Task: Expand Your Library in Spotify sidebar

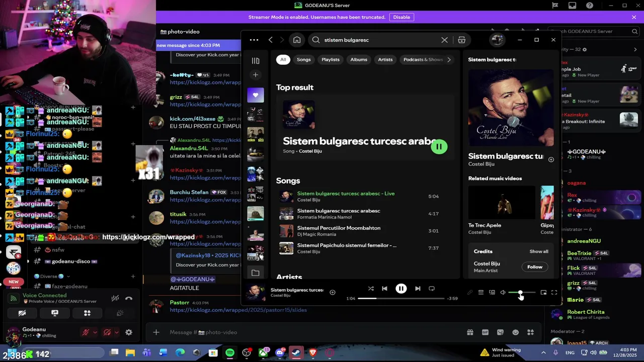Action: [x=256, y=61]
